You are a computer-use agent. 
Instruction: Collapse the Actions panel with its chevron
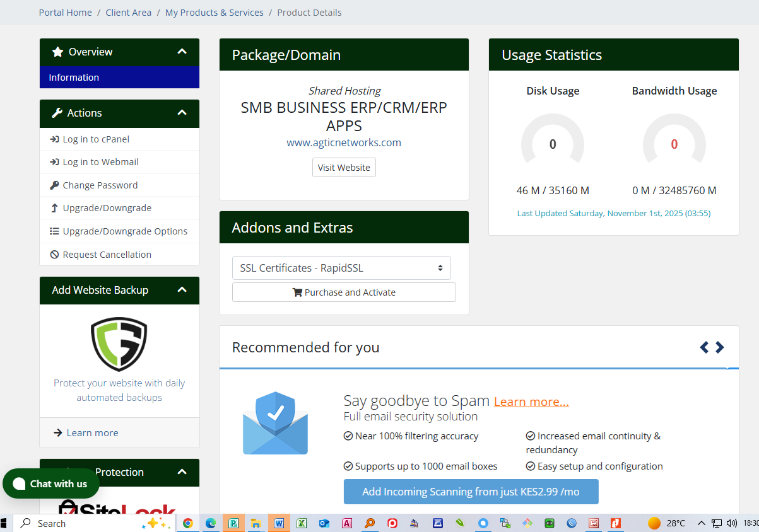point(182,113)
